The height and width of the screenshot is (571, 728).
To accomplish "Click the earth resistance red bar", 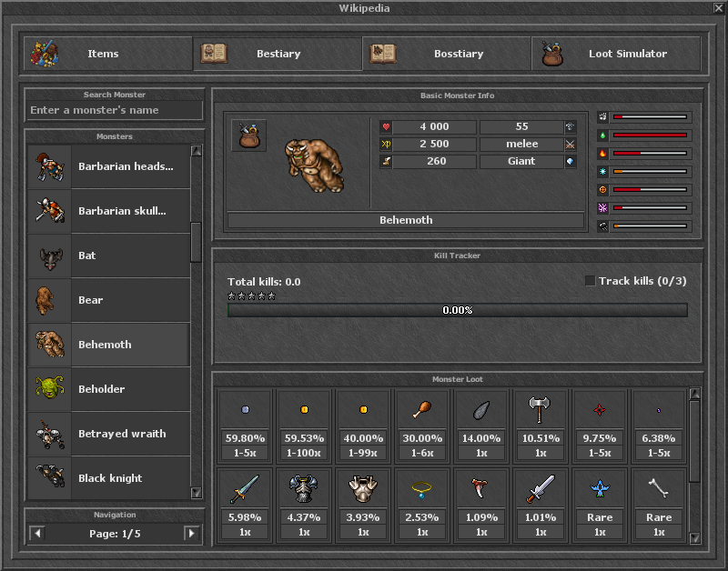I will pos(650,135).
